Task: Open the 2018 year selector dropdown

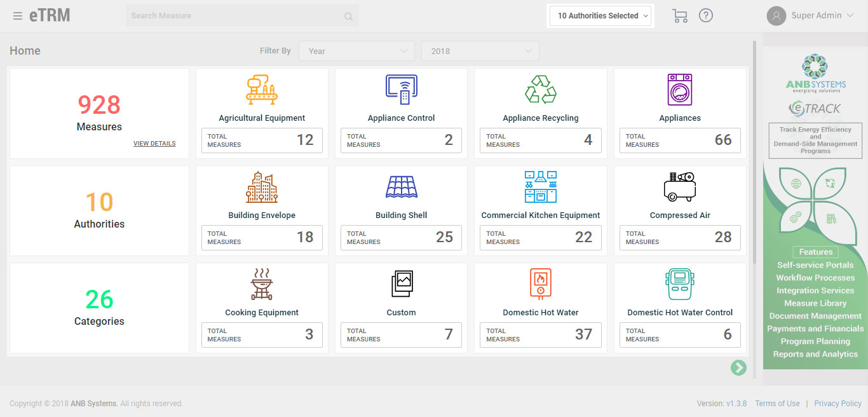Action: tap(480, 50)
